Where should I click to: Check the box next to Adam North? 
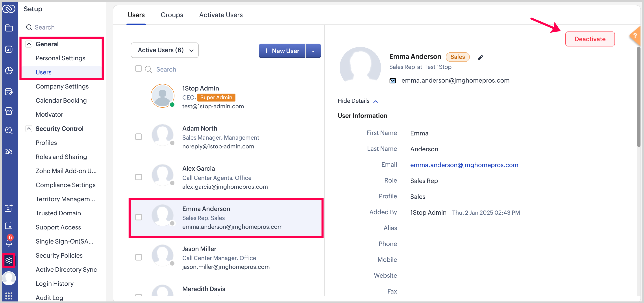click(x=138, y=137)
